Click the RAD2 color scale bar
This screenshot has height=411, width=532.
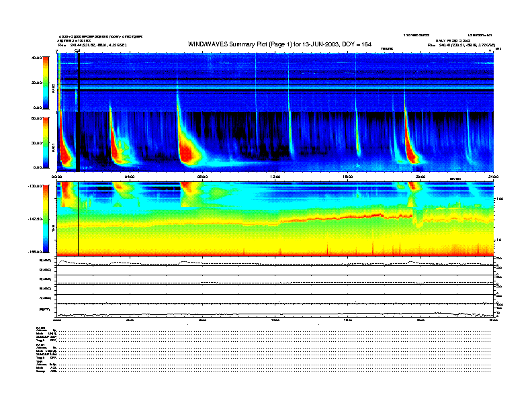click(46, 83)
